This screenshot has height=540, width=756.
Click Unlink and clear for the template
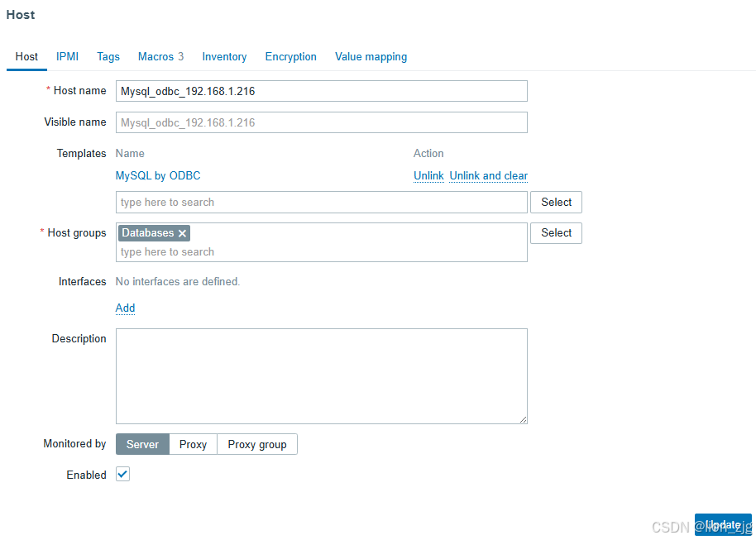tap(488, 175)
